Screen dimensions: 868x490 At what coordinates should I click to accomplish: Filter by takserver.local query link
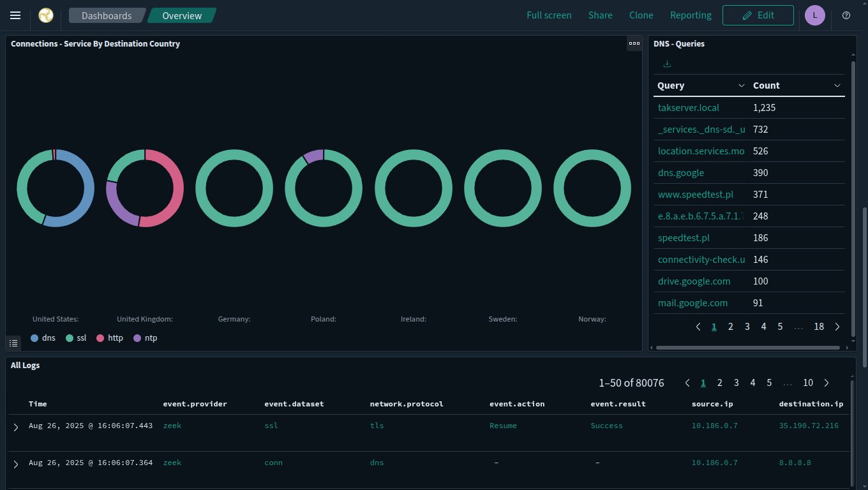[688, 108]
